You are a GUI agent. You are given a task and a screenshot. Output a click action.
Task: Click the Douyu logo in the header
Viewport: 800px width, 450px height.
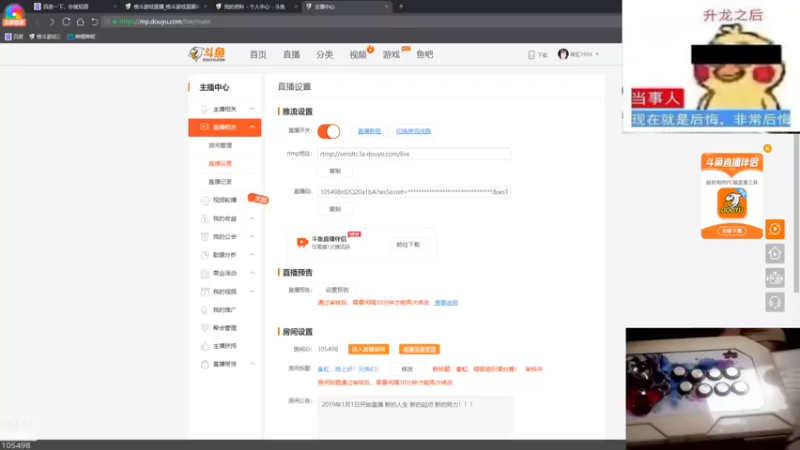207,54
